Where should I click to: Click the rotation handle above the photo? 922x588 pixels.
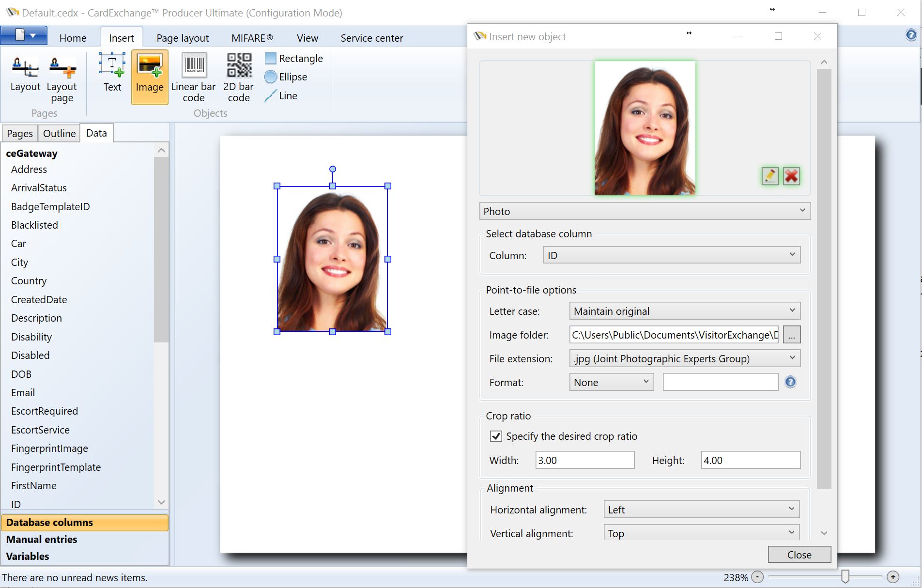[333, 169]
